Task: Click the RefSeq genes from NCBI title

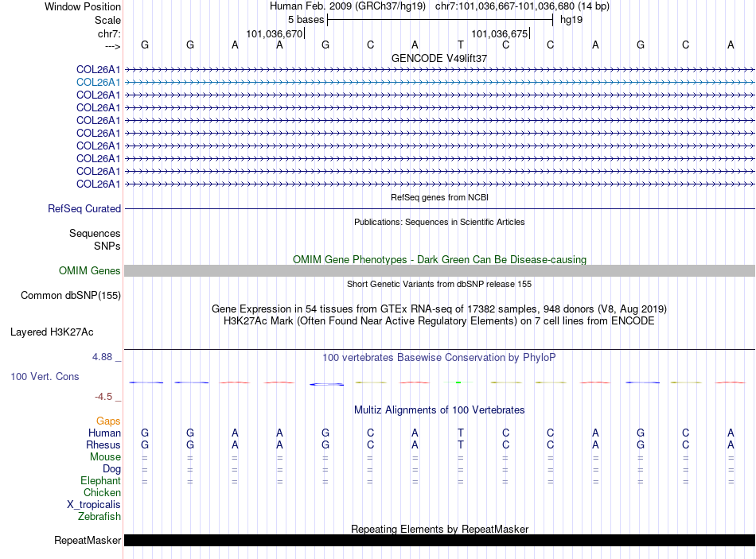Action: tap(439, 197)
